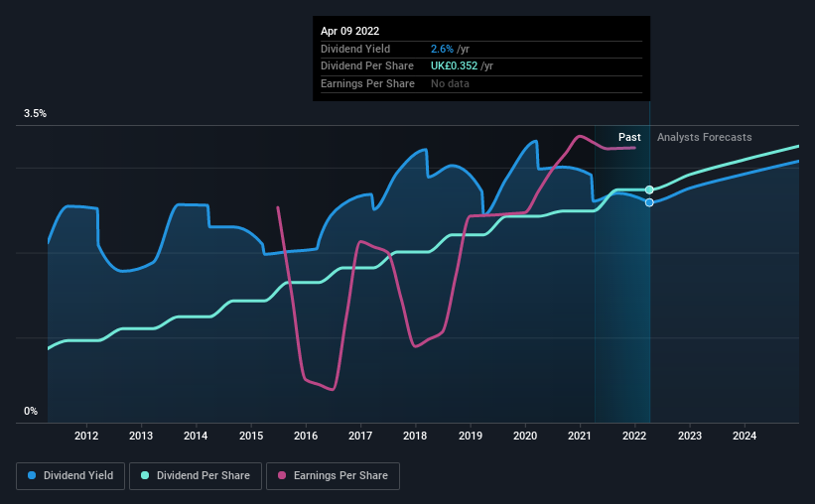Image resolution: width=815 pixels, height=504 pixels.
Task: Click the 2023 x-axis label
Action: coord(690,436)
